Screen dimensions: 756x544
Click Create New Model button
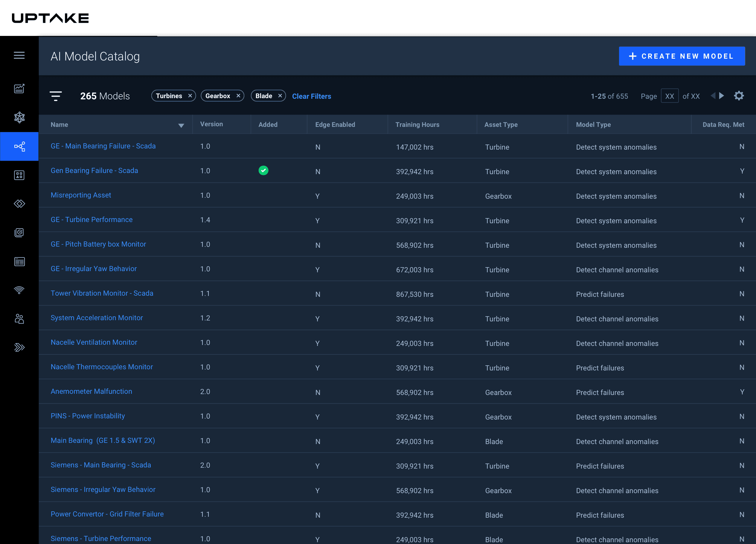(x=682, y=56)
